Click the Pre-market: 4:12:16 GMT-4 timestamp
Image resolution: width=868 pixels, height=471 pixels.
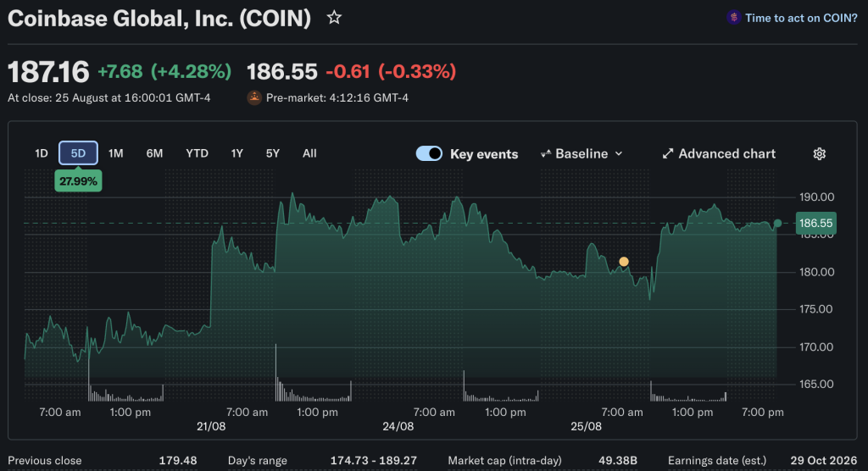point(337,98)
